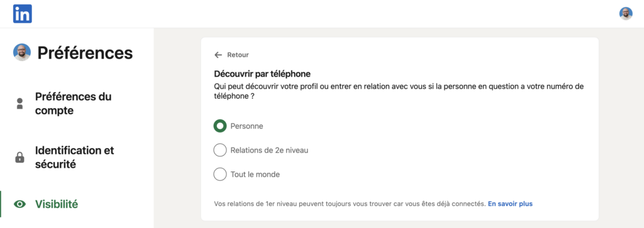Click the Relations de 2e niveau label text
This screenshot has width=644, height=228.
coord(269,151)
